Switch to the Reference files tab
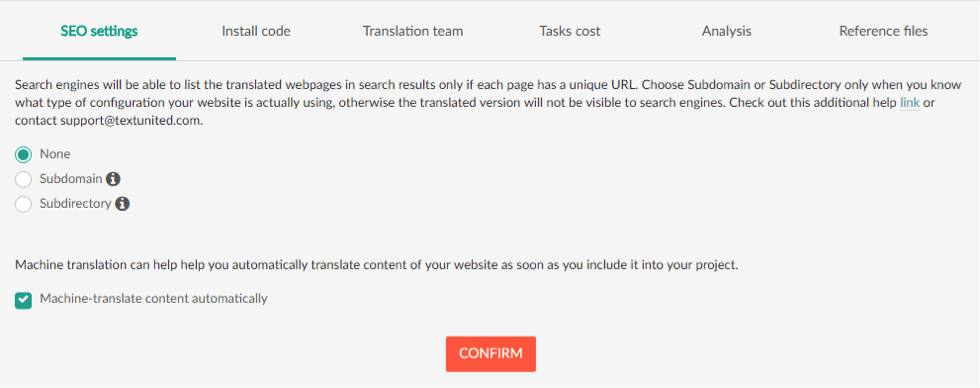Screen dimensions: 980x388 click(x=884, y=31)
